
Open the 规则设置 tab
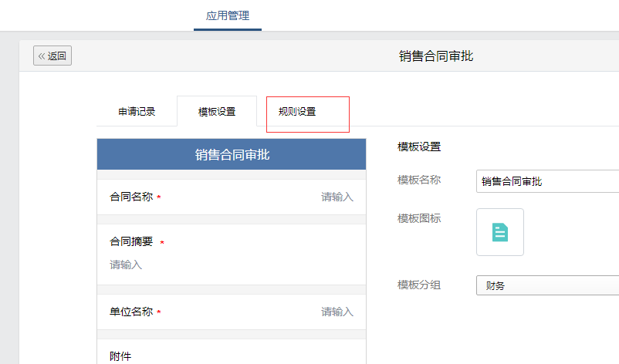297,112
